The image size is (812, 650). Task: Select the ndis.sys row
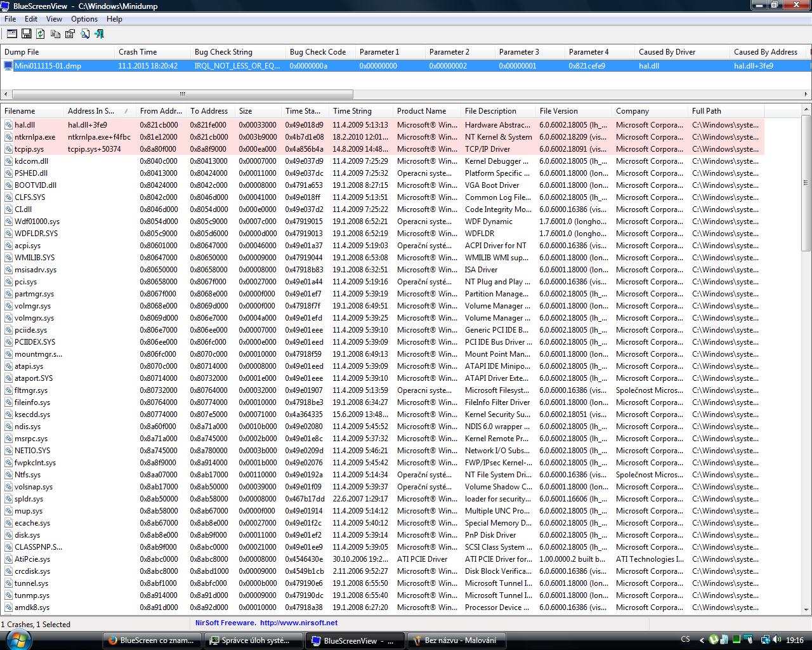coord(383,427)
